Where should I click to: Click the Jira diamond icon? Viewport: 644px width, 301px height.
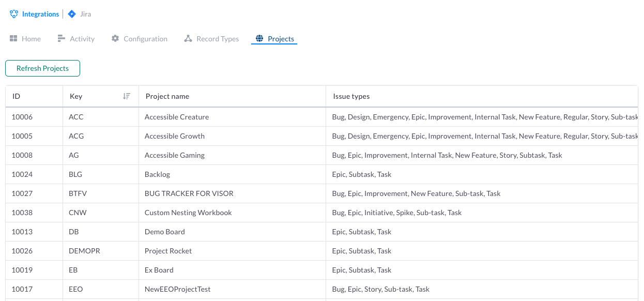[72, 14]
